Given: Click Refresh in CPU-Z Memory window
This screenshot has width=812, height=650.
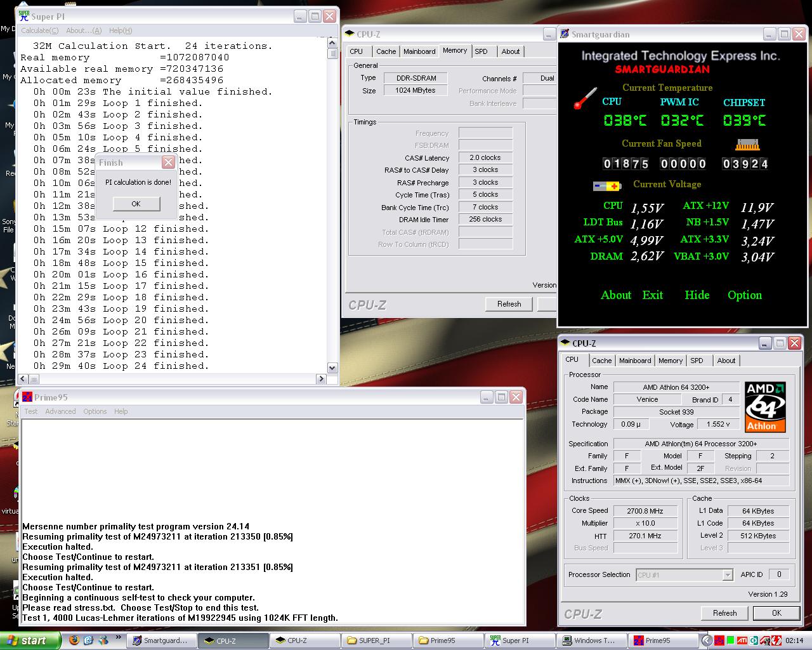Looking at the screenshot, I should [x=509, y=304].
